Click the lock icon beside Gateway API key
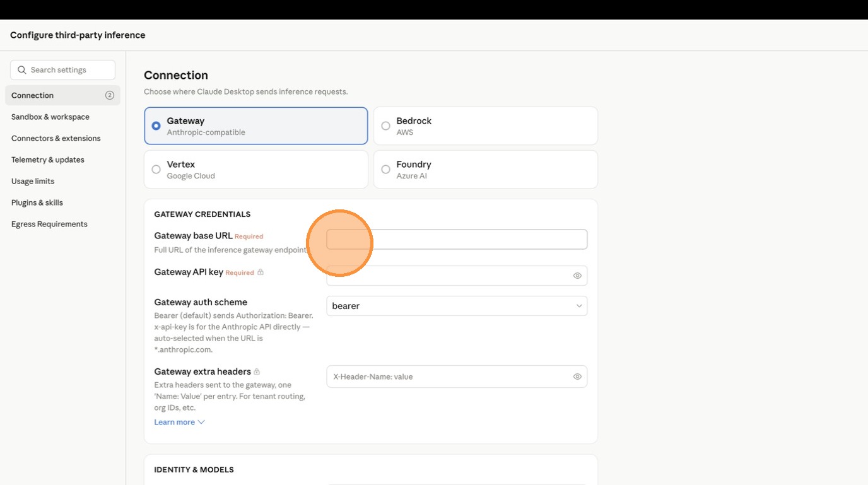 click(x=261, y=272)
